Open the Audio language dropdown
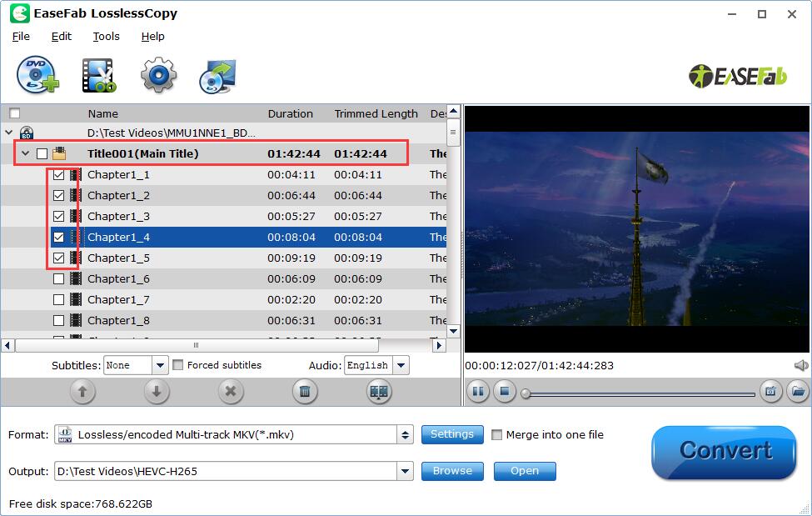The image size is (812, 516). 401,366
